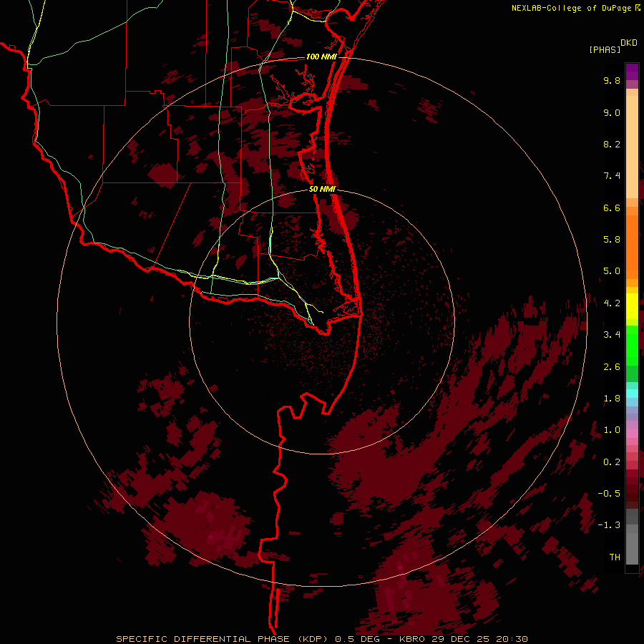Click the -0.5 scale value
Viewport: 644px width, 644px height.
pyautogui.click(x=609, y=494)
